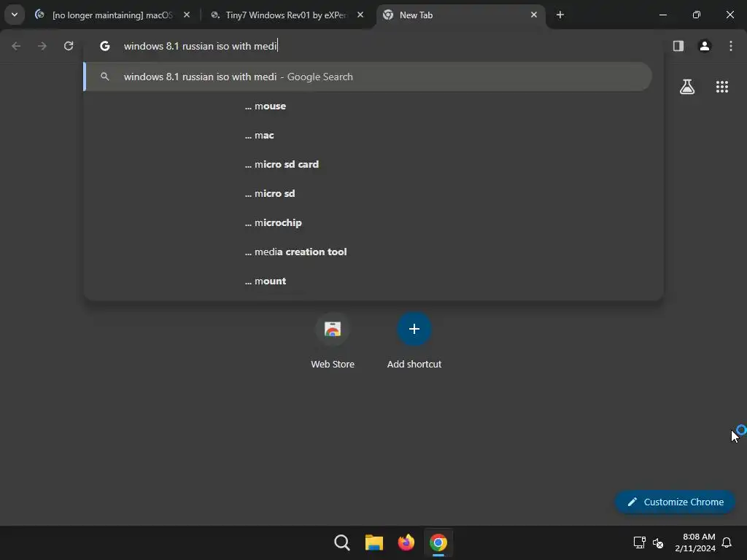
Task: Click the Customize Chrome button
Action: pos(675,502)
